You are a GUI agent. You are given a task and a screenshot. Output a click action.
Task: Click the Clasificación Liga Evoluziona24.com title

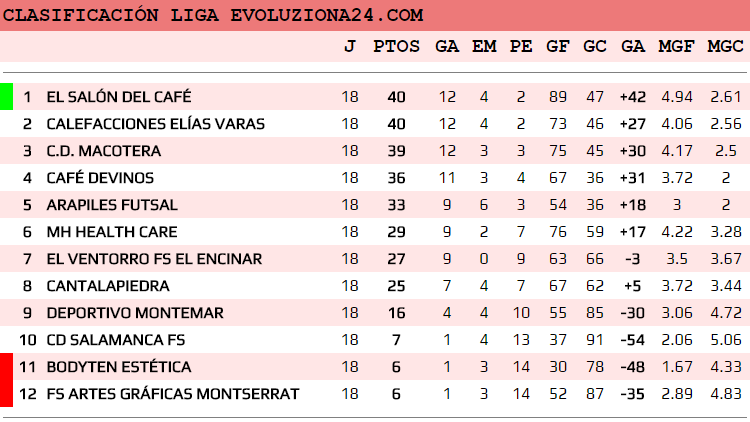(214, 16)
